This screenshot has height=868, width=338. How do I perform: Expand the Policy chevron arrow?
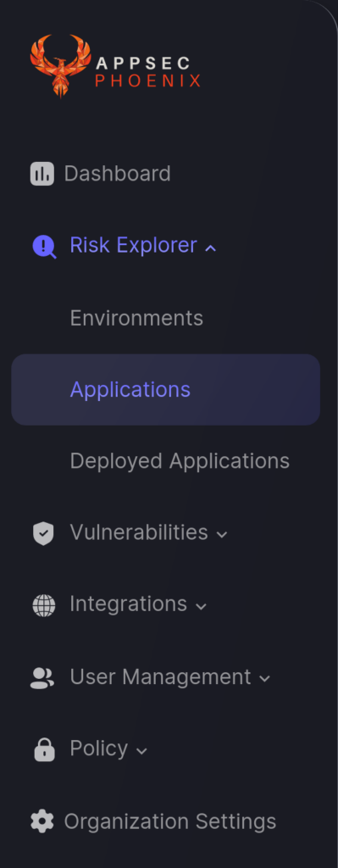[141, 751]
